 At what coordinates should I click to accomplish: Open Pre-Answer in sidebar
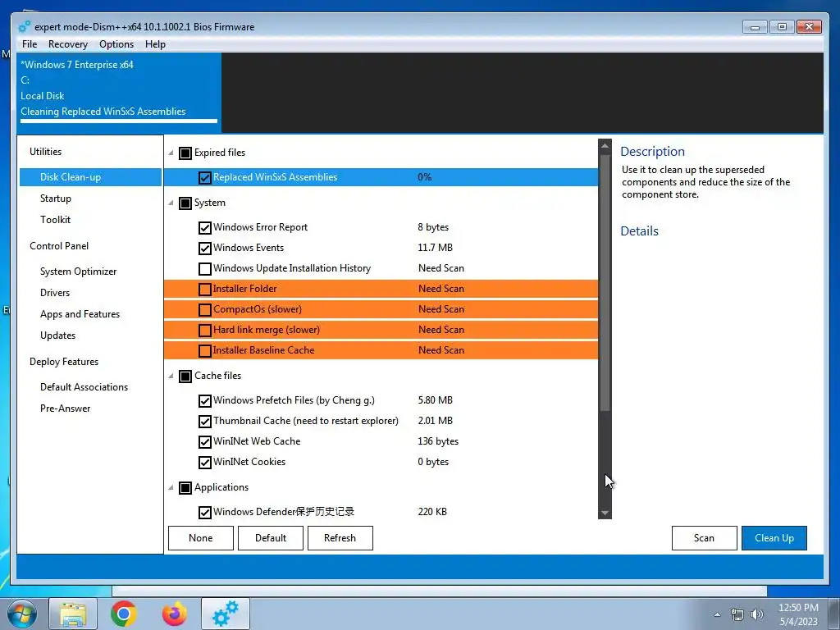[x=66, y=409]
